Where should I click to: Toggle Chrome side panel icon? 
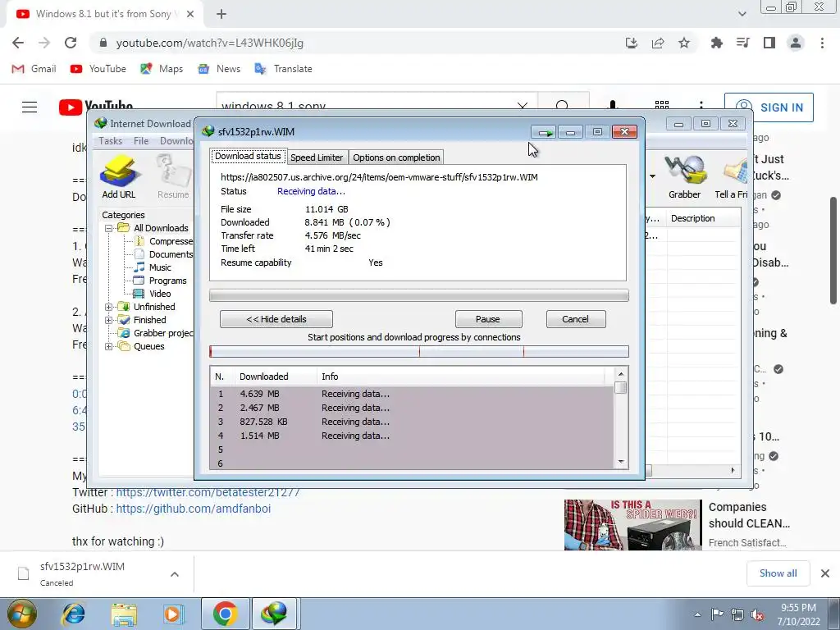pyautogui.click(x=769, y=43)
